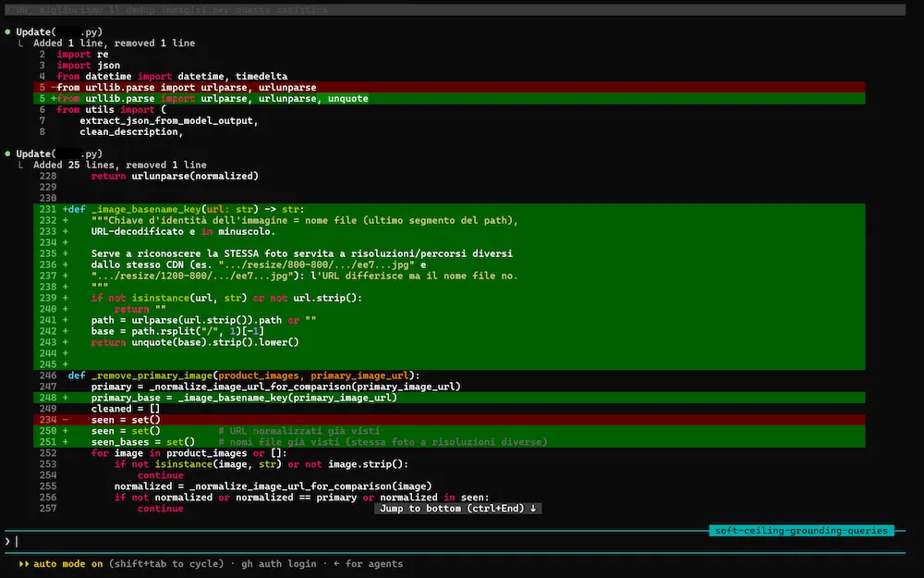Click "path = urlparse(url.strip()).path" line
This screenshot has width=924, height=578.
[450, 320]
